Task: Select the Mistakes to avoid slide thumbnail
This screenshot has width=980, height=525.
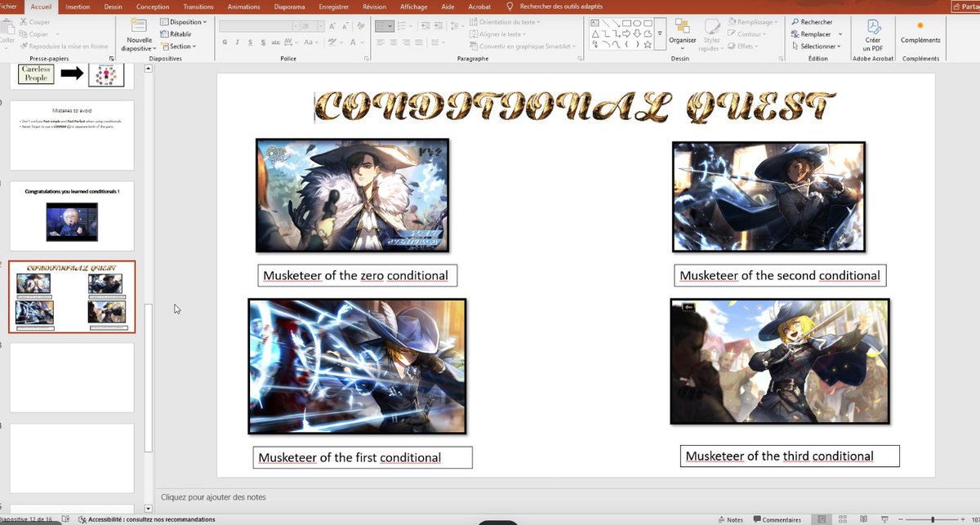Action: (72, 135)
